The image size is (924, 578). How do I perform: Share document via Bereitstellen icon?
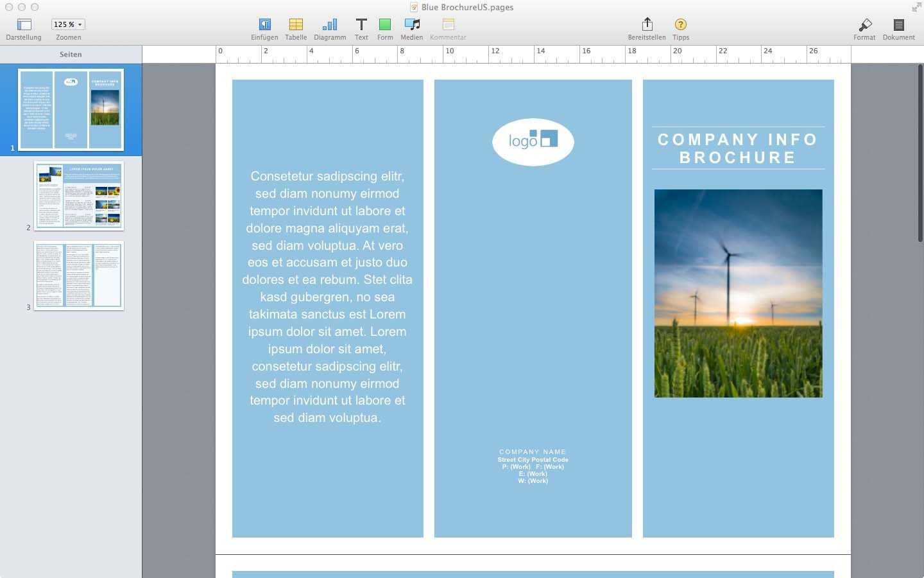(647, 25)
